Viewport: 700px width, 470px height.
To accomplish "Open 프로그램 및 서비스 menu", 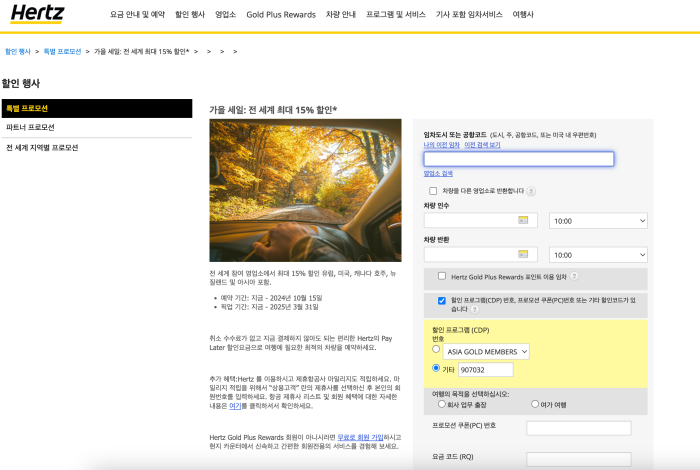I will click(396, 14).
